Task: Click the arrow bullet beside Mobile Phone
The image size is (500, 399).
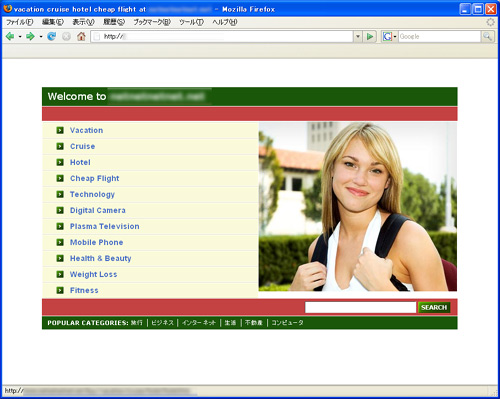Action: pos(60,242)
